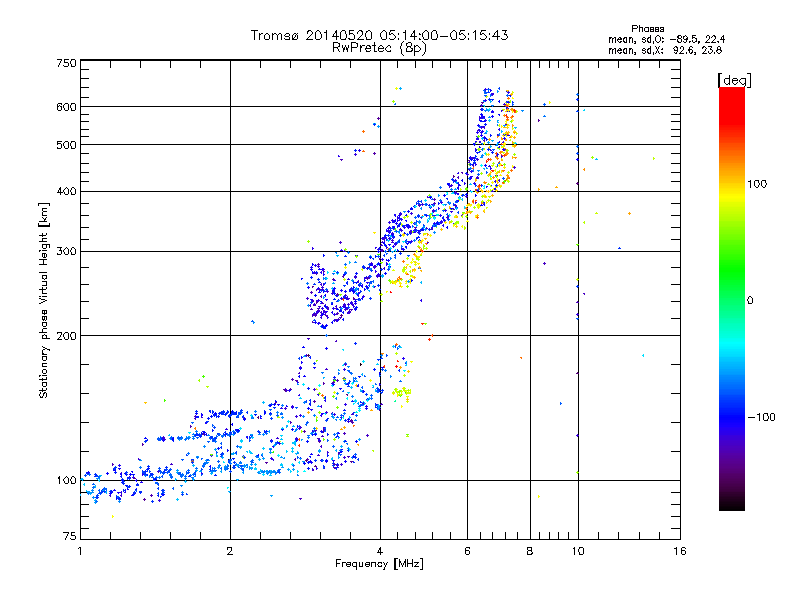Click the x-axis tick label '8'

tap(530, 551)
